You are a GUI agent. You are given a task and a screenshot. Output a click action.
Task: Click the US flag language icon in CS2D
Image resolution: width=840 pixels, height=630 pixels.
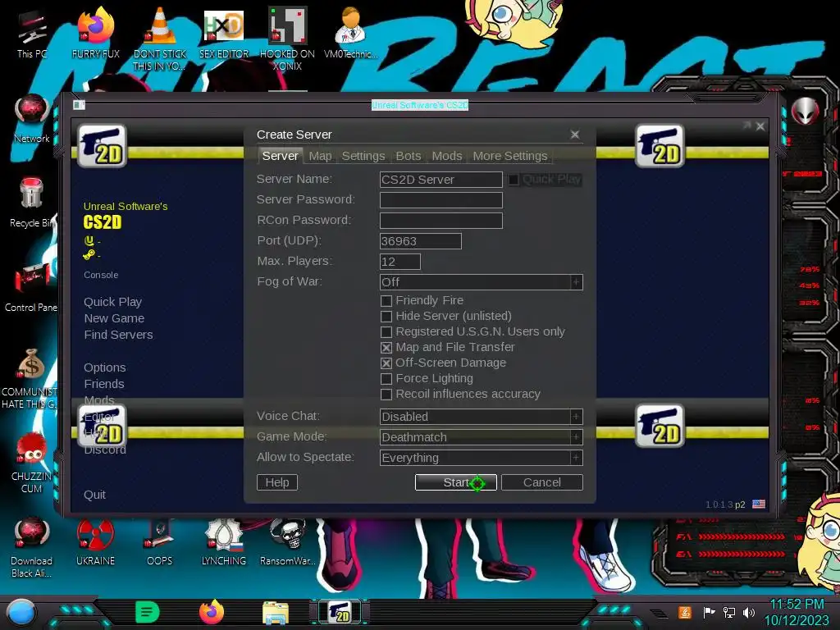(759, 504)
